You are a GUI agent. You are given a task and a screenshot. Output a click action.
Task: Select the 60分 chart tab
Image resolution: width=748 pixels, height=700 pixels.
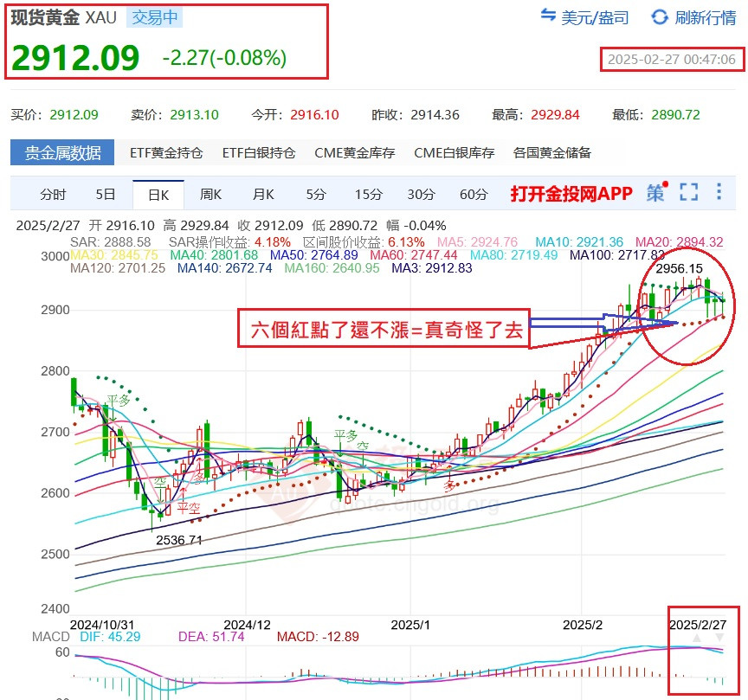click(x=474, y=195)
